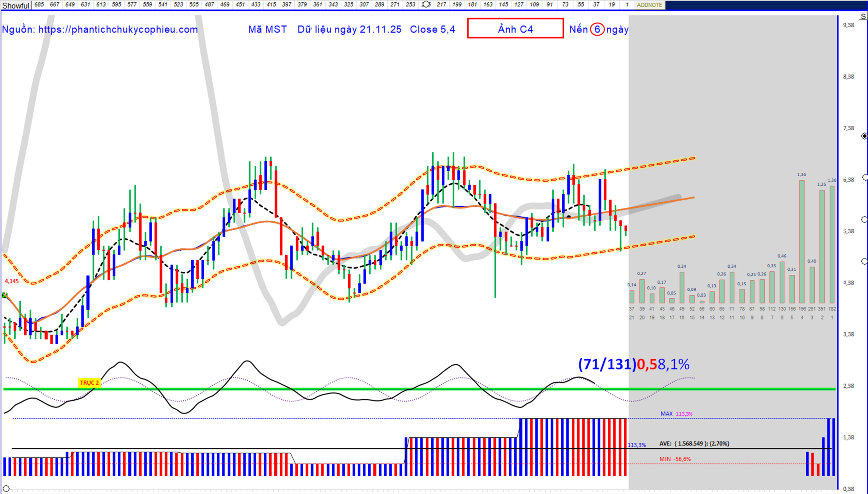
Task: Select the lowest radio button on the right edge
Action: tap(864, 261)
